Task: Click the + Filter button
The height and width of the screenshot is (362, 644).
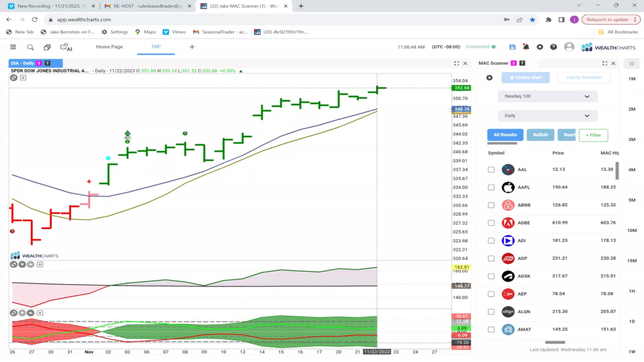Action: point(593,135)
